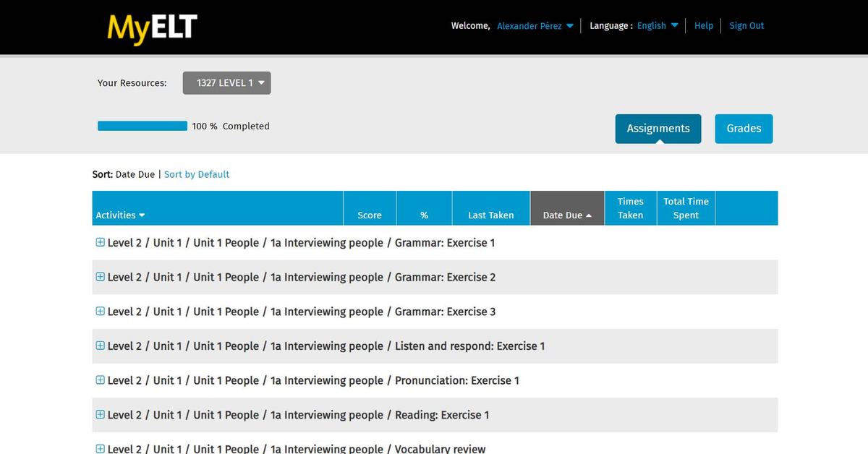This screenshot has width=868, height=454.
Task: Expand Grammar: Exercise 2 row plus icon
Action: 101,277
